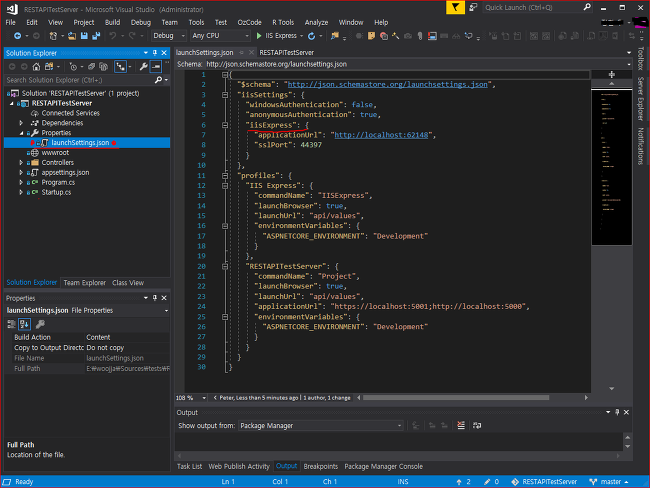Open the Debug menu

click(141, 22)
